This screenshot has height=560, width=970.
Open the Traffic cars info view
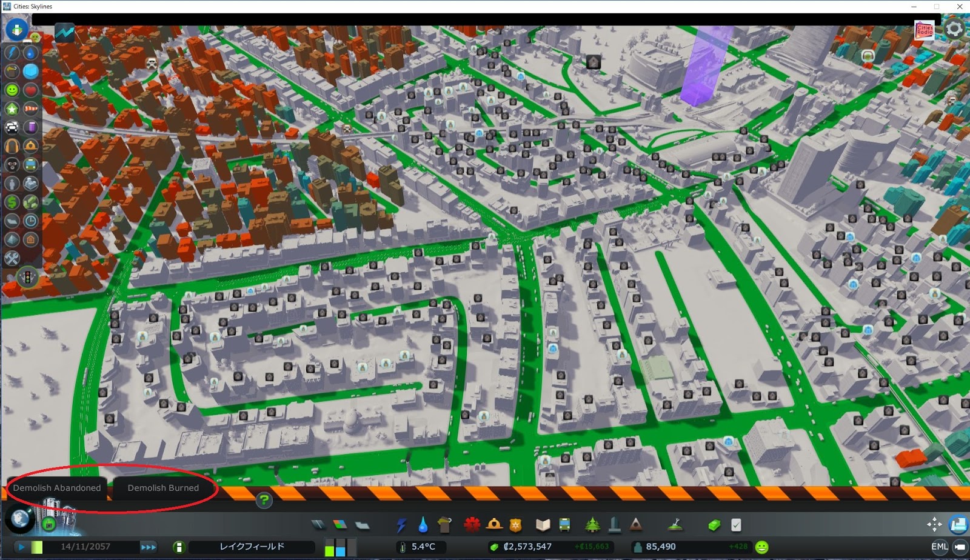[12, 127]
